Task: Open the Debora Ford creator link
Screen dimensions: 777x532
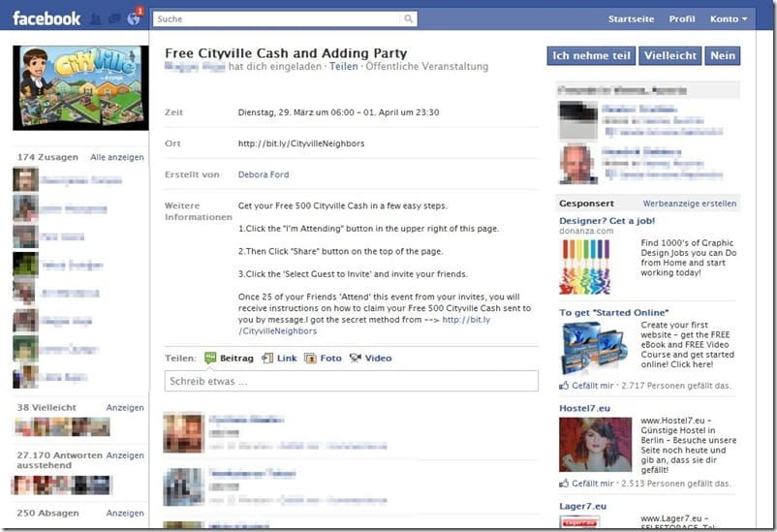Action: coord(264,174)
